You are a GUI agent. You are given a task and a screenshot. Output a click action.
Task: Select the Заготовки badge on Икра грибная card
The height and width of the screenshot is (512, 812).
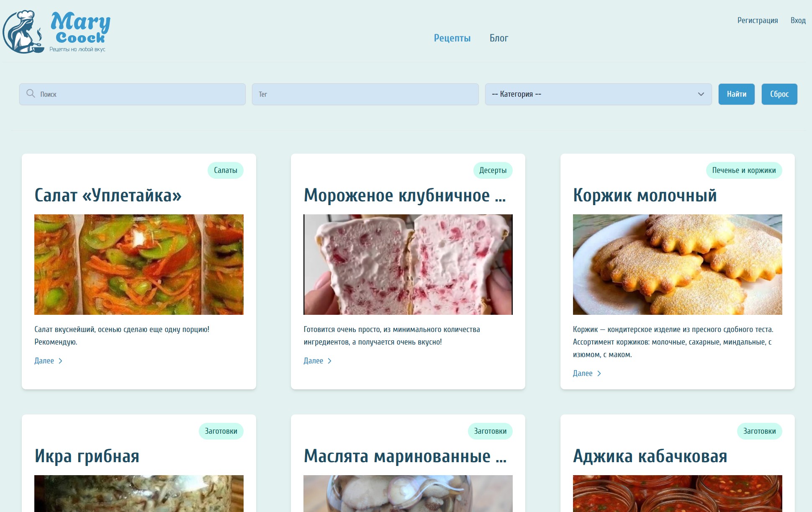pos(222,430)
